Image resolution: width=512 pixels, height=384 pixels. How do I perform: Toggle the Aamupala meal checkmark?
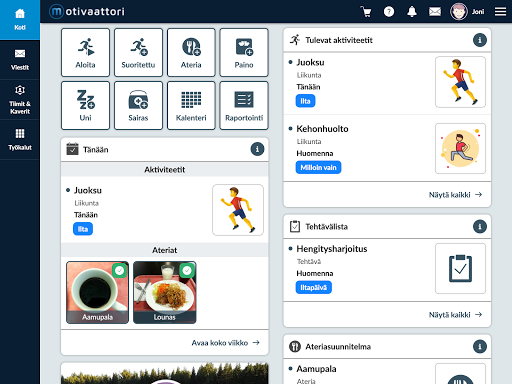[120, 270]
